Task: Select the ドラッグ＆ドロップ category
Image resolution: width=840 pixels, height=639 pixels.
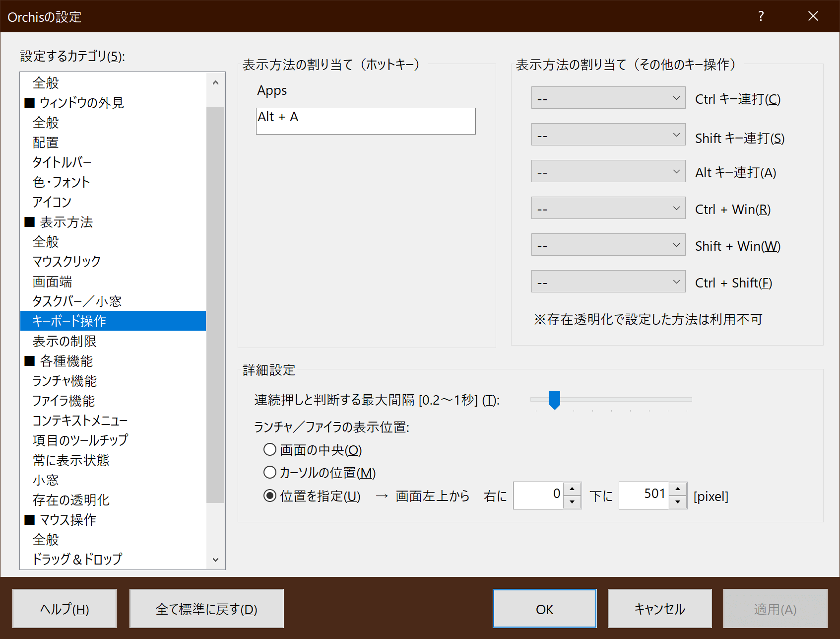Action: click(x=113, y=559)
